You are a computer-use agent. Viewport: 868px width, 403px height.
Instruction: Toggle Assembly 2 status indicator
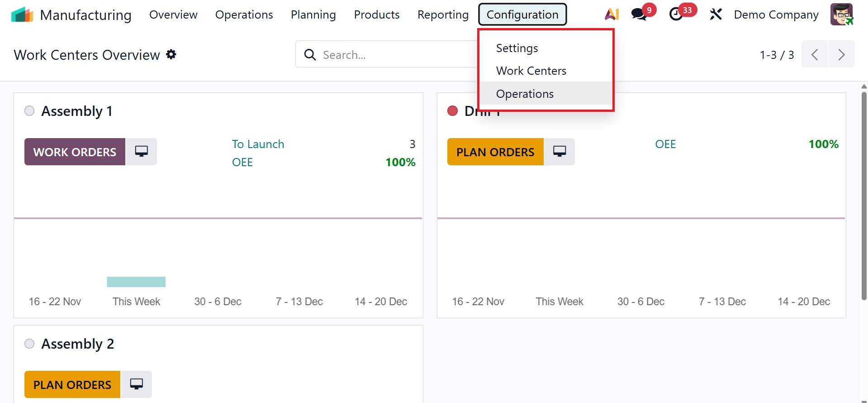(x=29, y=344)
